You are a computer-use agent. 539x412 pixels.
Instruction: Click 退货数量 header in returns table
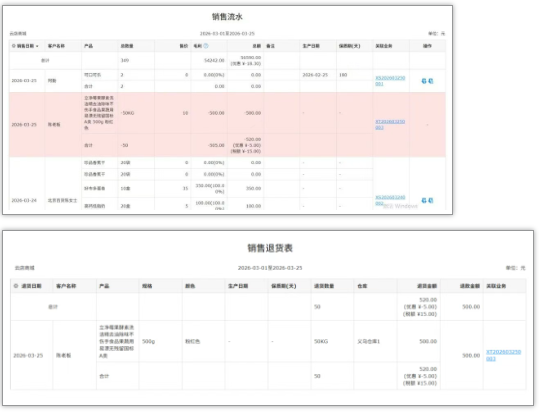click(x=324, y=286)
